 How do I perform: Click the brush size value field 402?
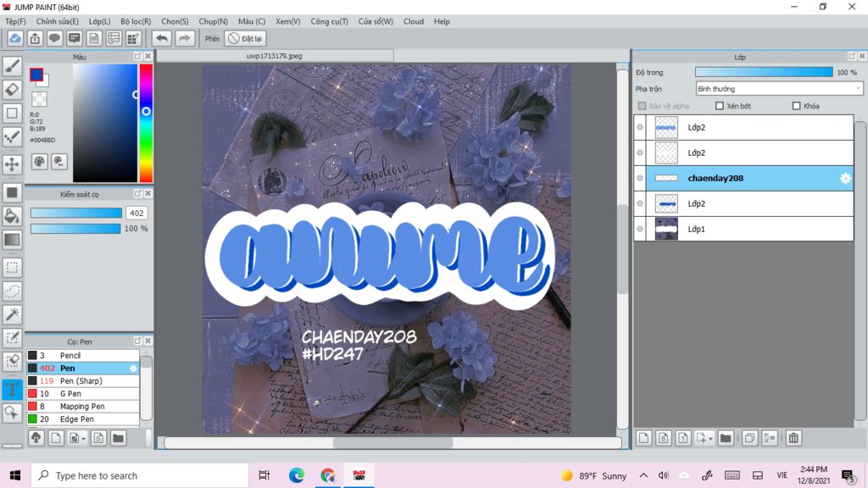(136, 213)
